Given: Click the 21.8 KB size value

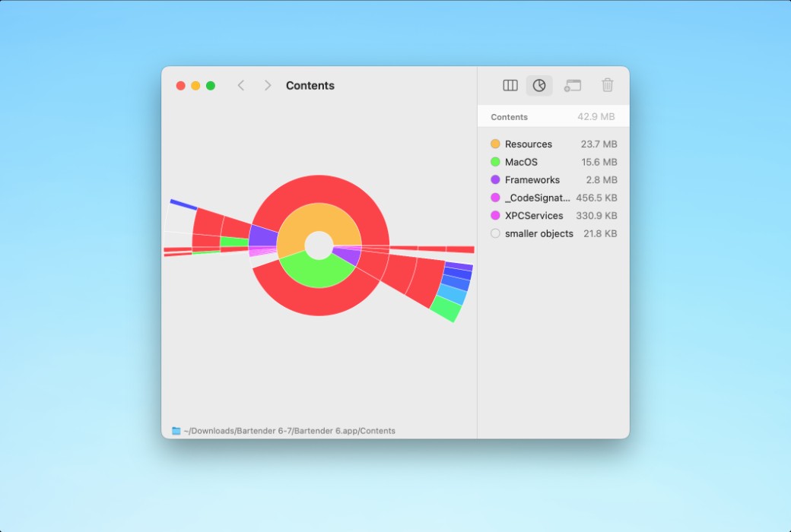Looking at the screenshot, I should 600,233.
